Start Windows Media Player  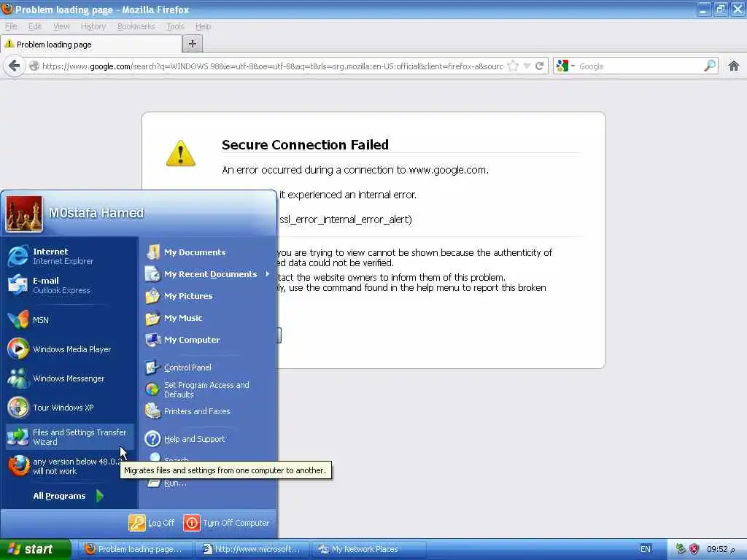[69, 349]
